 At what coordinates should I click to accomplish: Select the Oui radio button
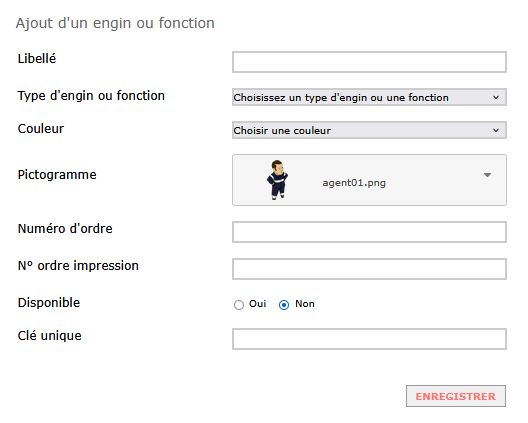[239, 305]
